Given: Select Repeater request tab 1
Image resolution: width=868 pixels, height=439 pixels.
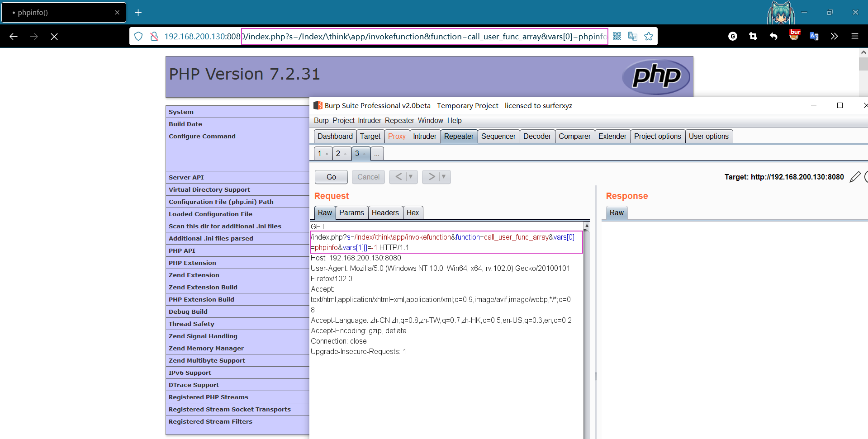Looking at the screenshot, I should (x=319, y=154).
